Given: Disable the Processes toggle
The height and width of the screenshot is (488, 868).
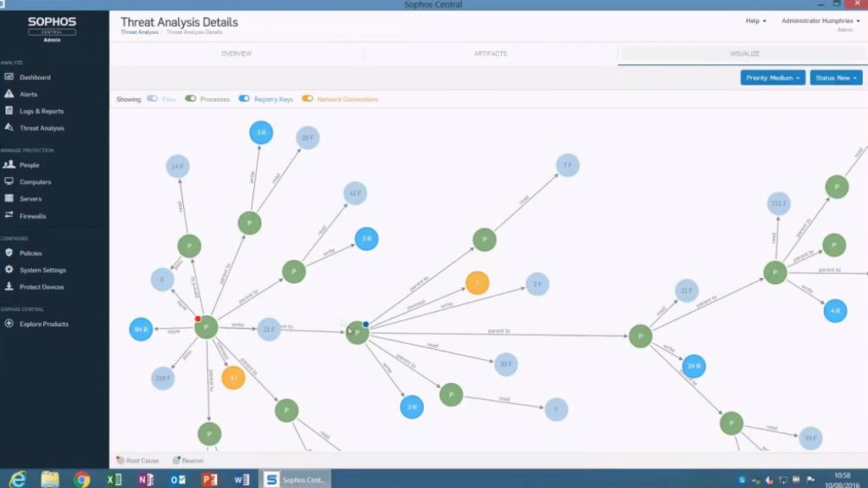Looking at the screenshot, I should (191, 98).
